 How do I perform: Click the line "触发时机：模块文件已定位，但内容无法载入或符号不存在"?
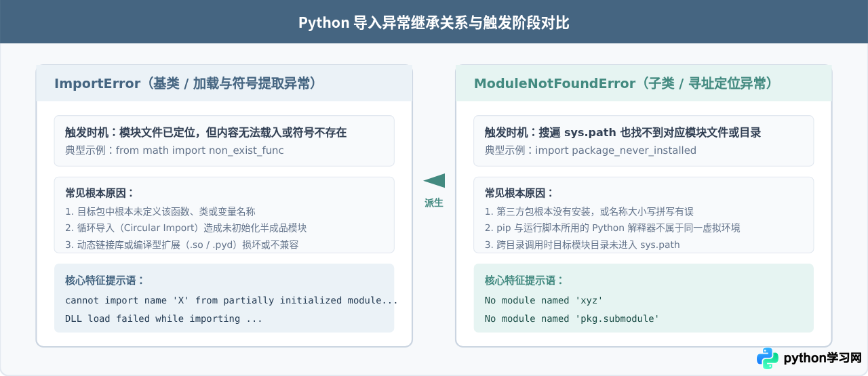pos(206,132)
